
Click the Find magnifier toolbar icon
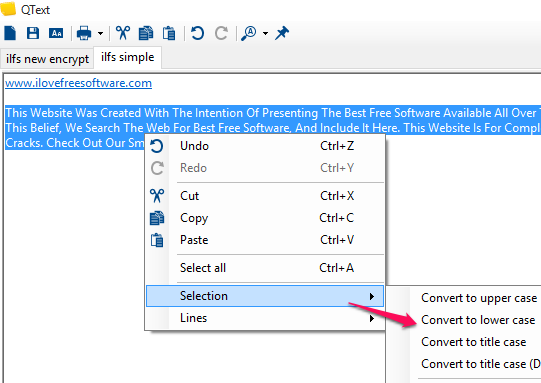tap(249, 33)
